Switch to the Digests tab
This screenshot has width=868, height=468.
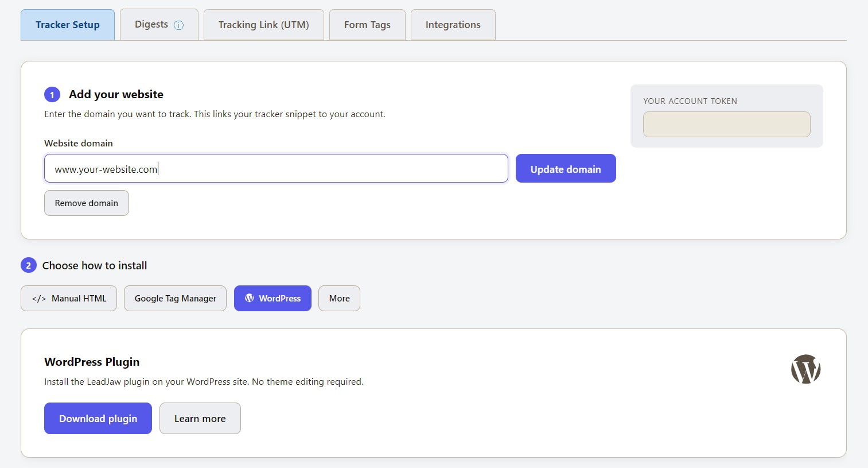(x=159, y=25)
